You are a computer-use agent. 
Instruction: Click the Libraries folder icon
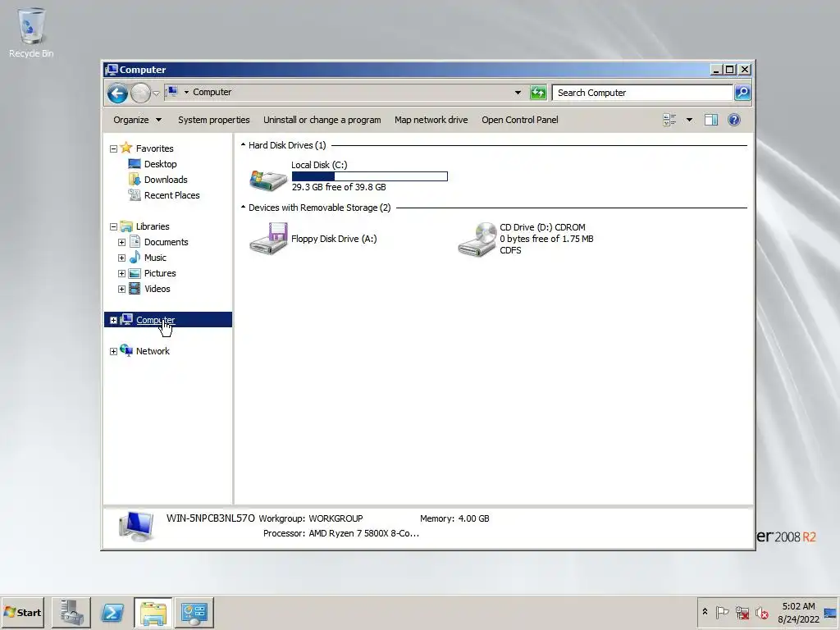[x=126, y=226]
